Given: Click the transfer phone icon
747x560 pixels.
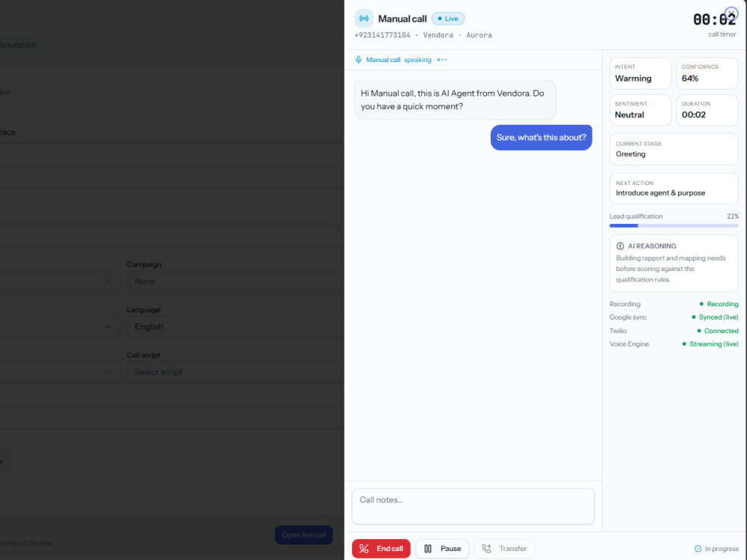Looking at the screenshot, I should (486, 549).
